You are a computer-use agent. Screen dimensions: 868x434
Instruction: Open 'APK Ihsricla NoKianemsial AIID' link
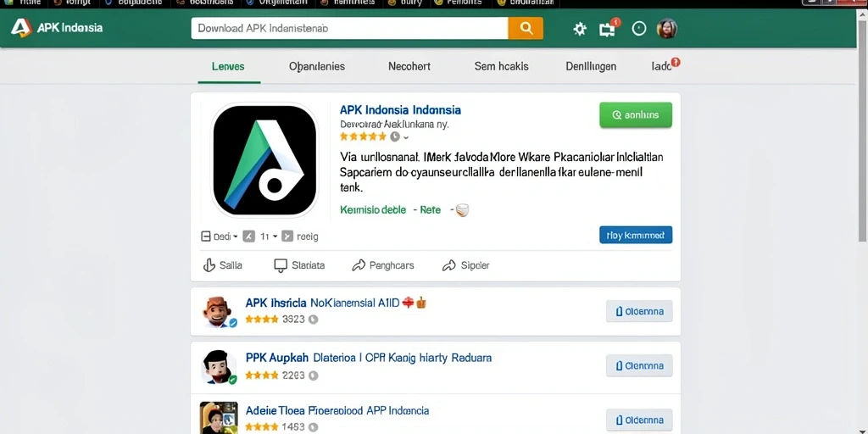coord(322,303)
